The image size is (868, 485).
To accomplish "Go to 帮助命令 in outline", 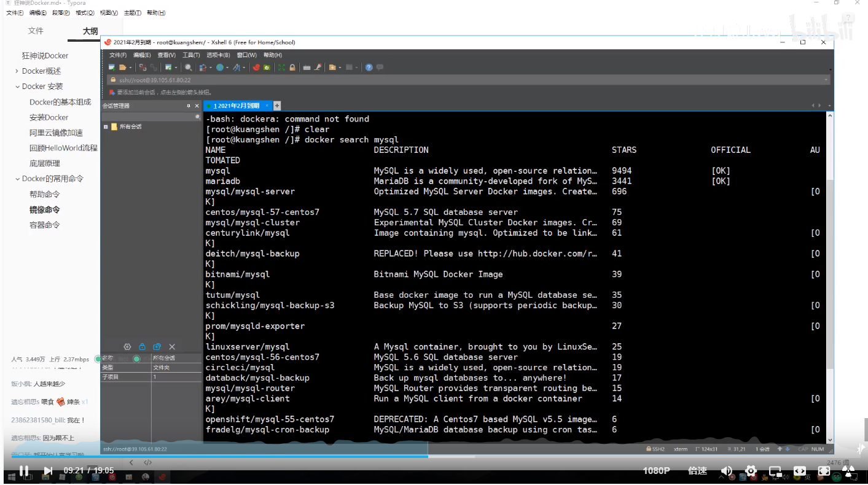I will click(45, 194).
